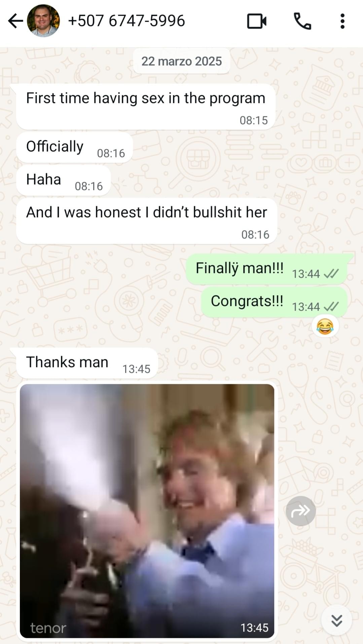Viewport: 363px width, 644px height.
Task: Tap the 'Officially' message bubble
Action: [74, 147]
